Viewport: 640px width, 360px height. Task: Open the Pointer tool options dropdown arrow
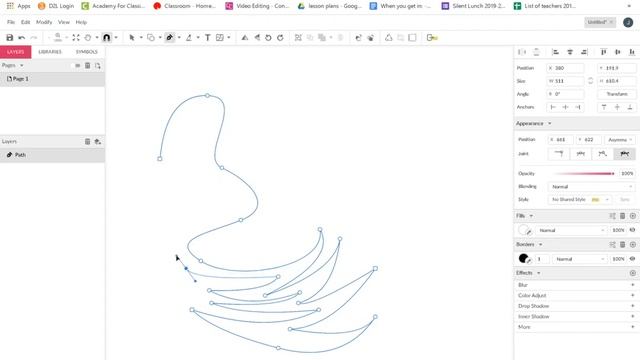[141, 38]
